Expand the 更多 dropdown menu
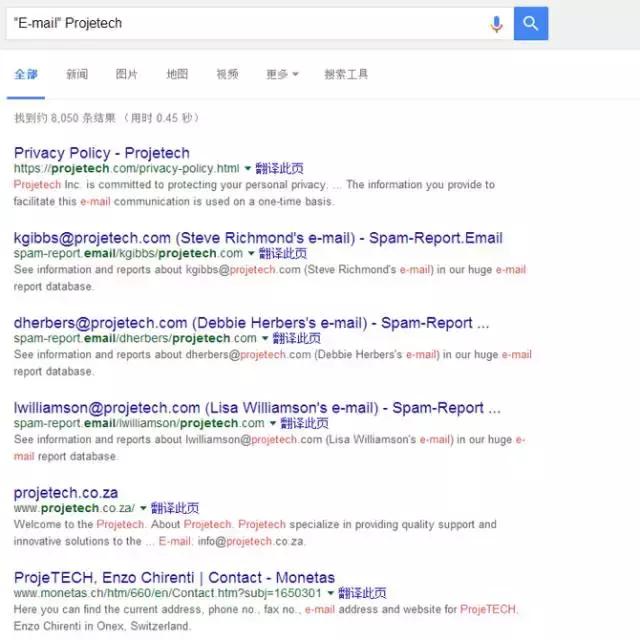Viewport: 640px width, 640px height. tap(282, 74)
